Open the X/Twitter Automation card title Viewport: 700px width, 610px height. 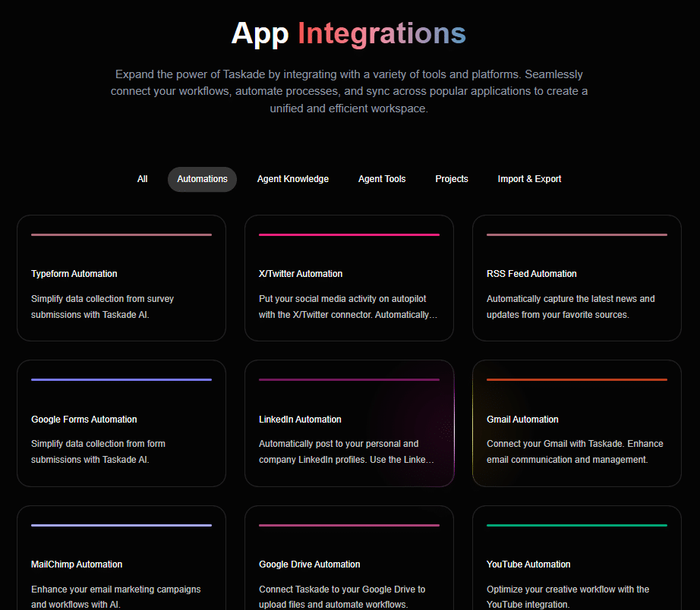(x=301, y=274)
